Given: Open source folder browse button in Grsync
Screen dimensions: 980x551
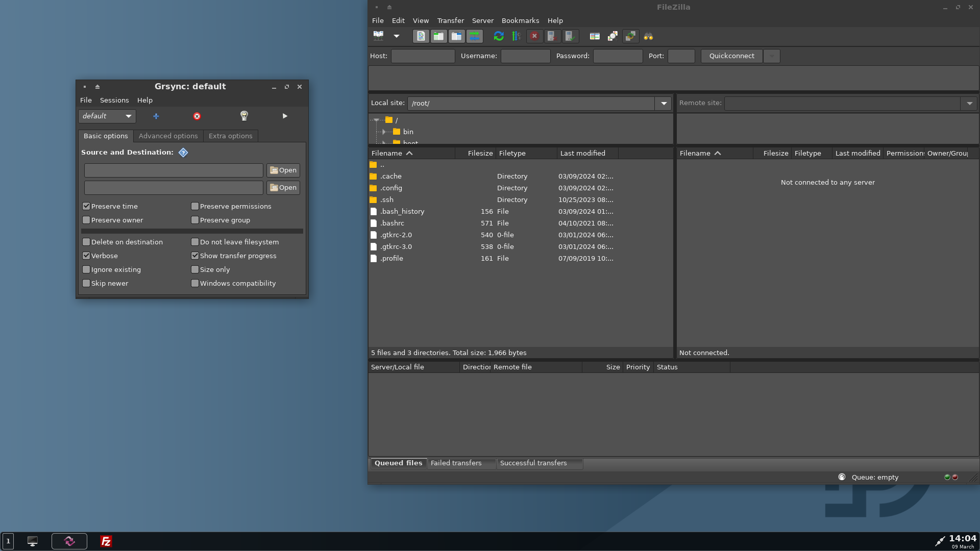Looking at the screenshot, I should point(283,170).
